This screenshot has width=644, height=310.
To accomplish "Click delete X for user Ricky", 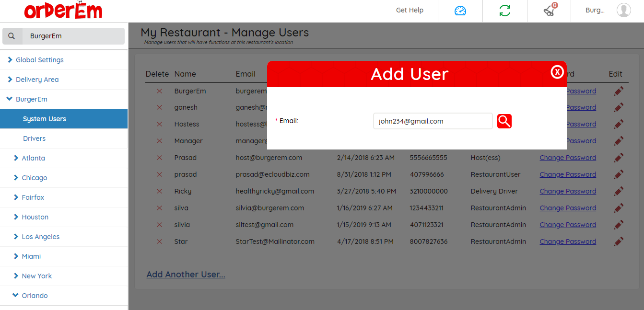I will (x=159, y=191).
